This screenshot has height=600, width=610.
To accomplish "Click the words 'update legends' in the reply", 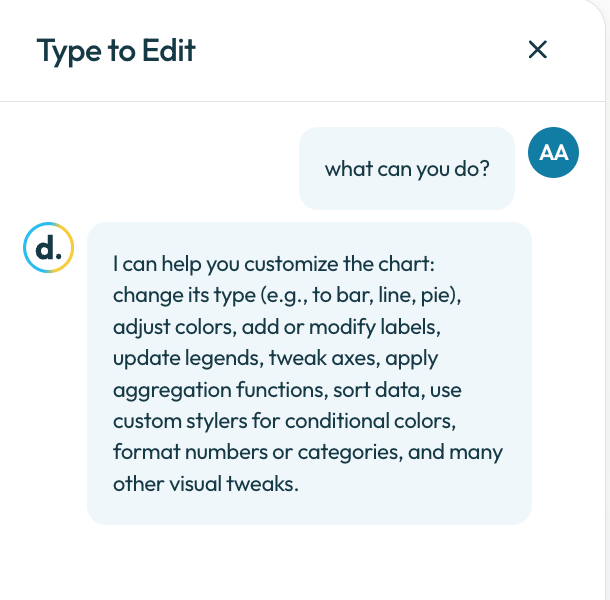I will (x=188, y=358).
